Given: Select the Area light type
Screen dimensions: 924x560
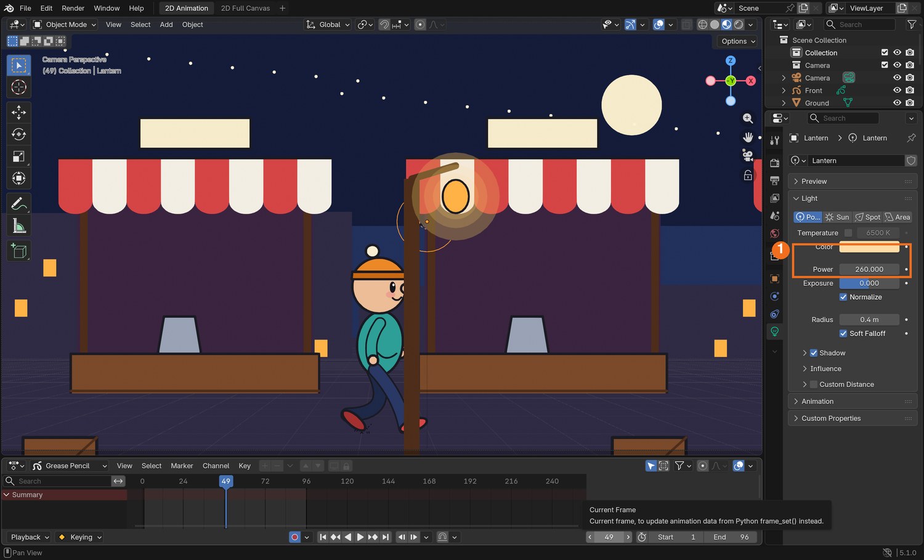Looking at the screenshot, I should coord(898,217).
